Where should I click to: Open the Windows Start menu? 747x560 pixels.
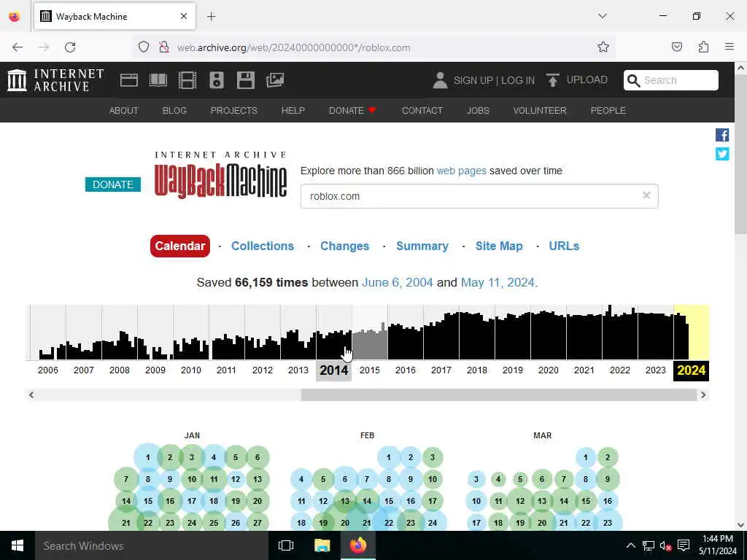(18, 545)
